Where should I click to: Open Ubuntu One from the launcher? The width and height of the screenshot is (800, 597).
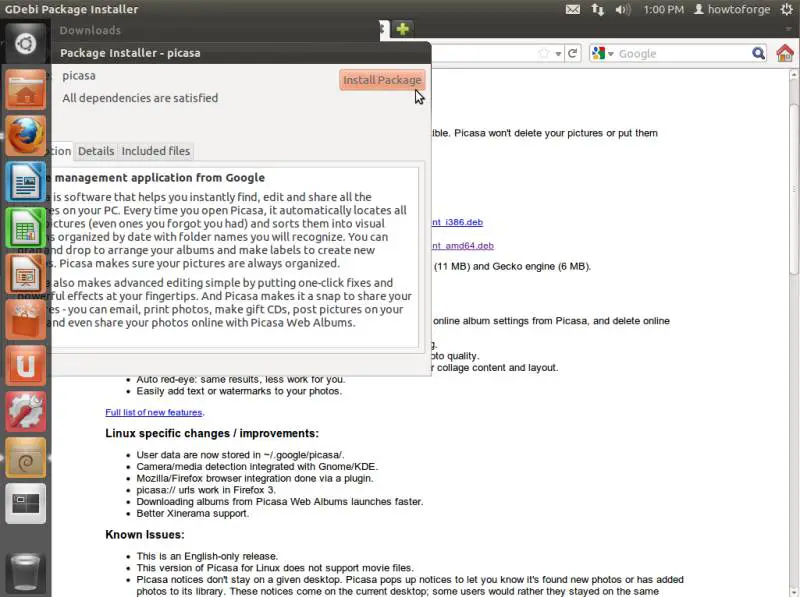click(26, 365)
